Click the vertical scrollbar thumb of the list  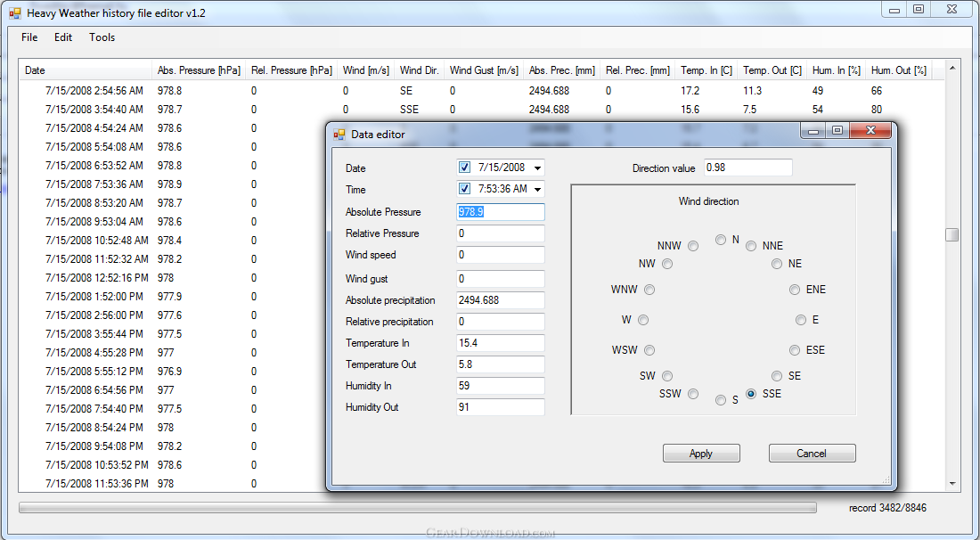[x=951, y=234]
